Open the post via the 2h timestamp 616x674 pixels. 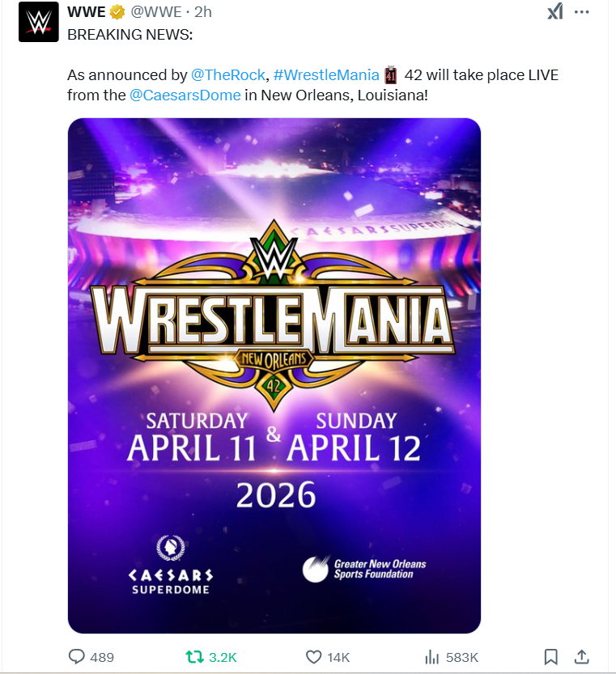(203, 12)
